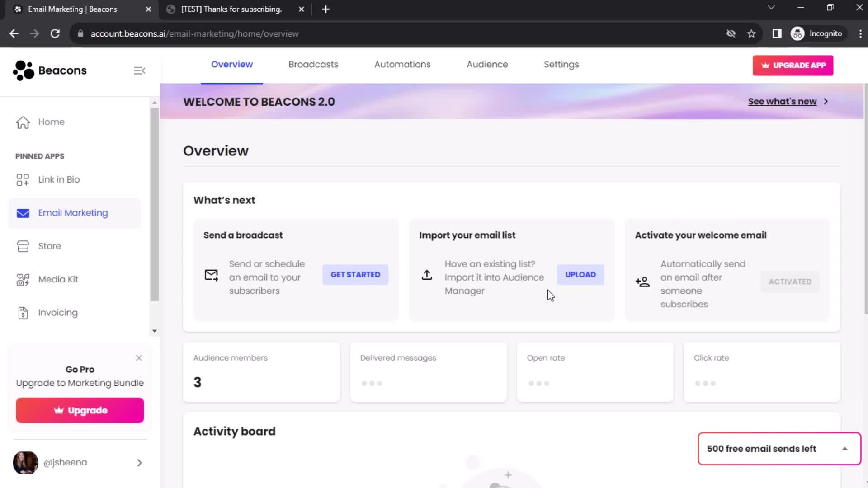
Task: Open the Audience navigation menu item
Action: click(488, 64)
